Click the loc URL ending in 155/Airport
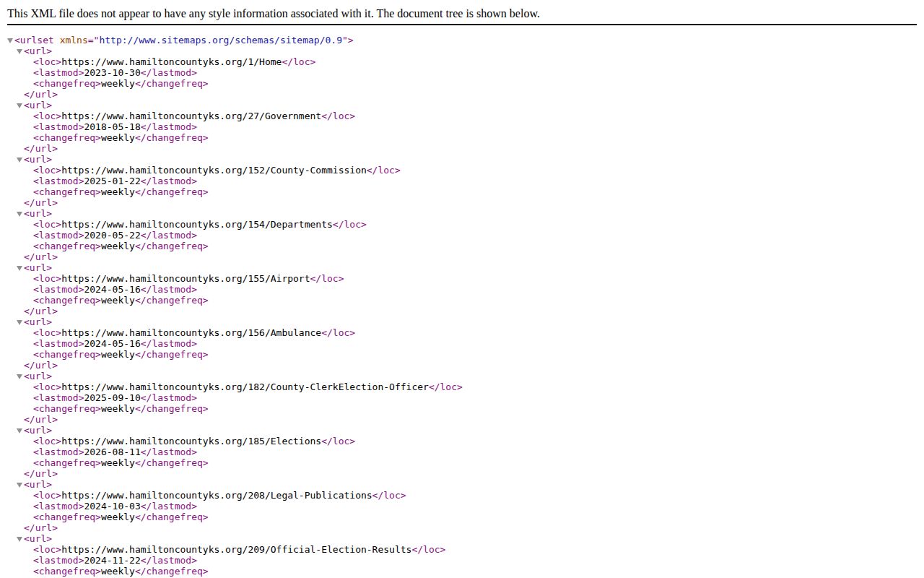This screenshot has height=578, width=924. pyautogui.click(x=186, y=279)
